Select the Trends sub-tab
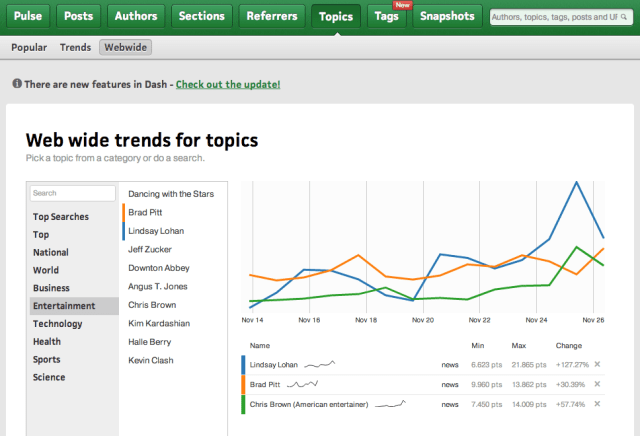 click(75, 47)
